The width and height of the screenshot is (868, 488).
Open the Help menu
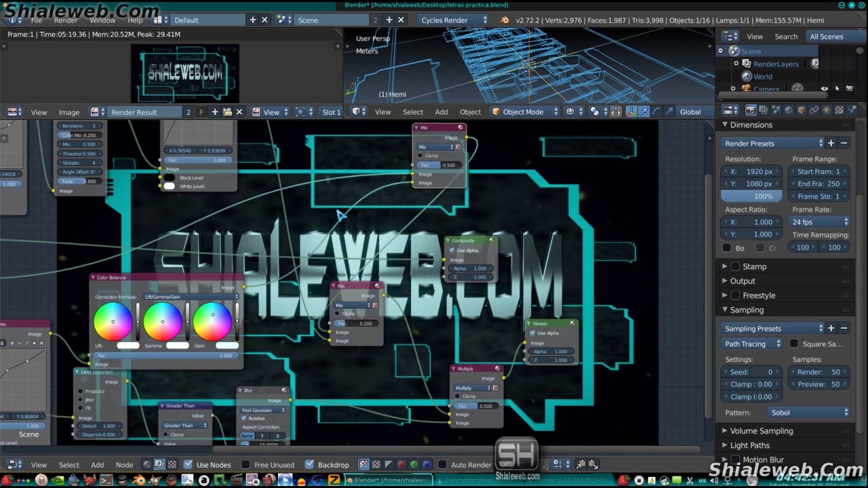coord(135,20)
